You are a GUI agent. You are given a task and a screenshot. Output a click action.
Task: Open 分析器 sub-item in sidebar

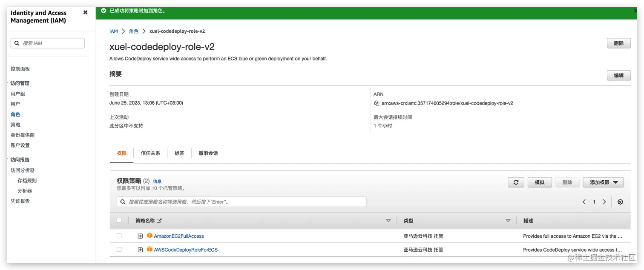pos(25,191)
